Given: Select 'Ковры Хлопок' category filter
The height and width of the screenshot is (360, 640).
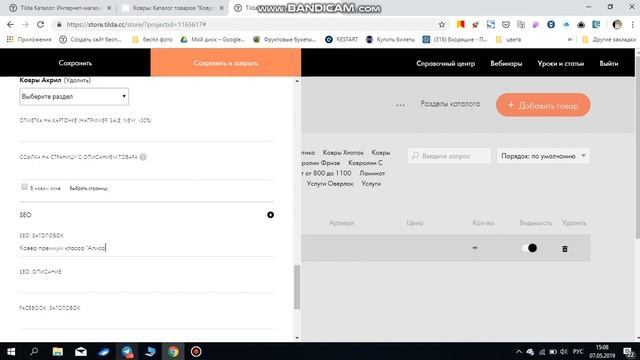Looking at the screenshot, I should 343,152.
